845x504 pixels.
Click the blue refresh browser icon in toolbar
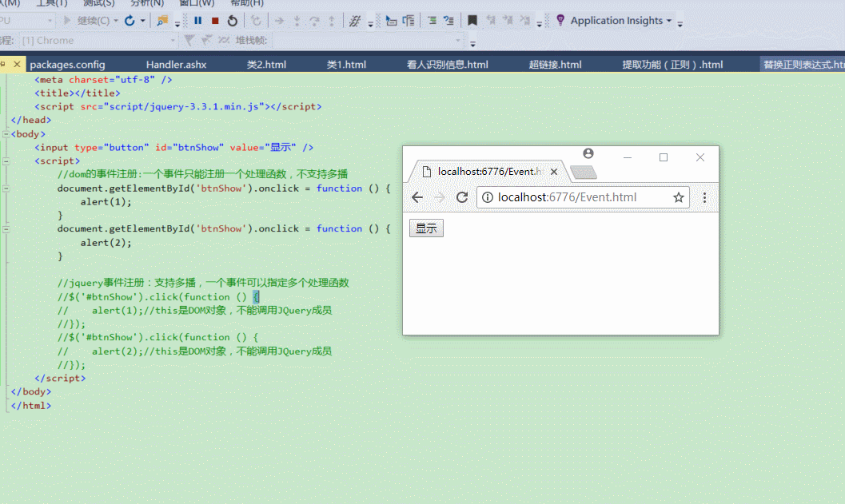pyautogui.click(x=130, y=21)
